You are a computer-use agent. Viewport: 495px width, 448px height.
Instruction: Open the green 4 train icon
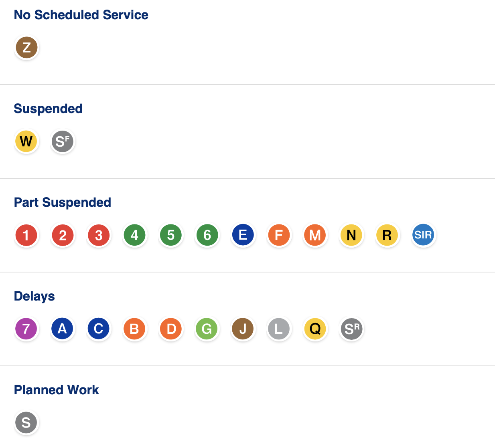pos(135,235)
